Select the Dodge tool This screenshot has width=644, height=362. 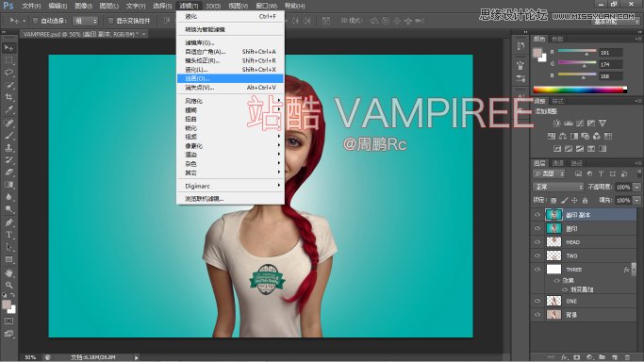(x=8, y=209)
